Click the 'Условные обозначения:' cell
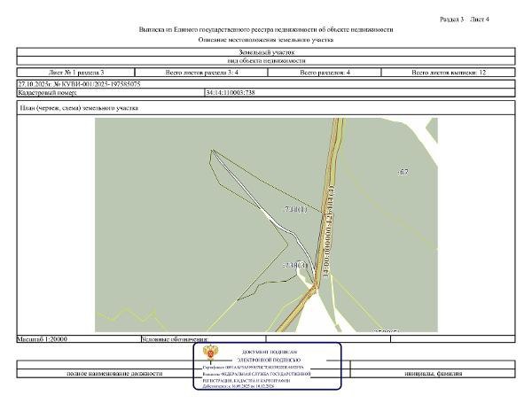This screenshot has width=532, height=411. 204,339
